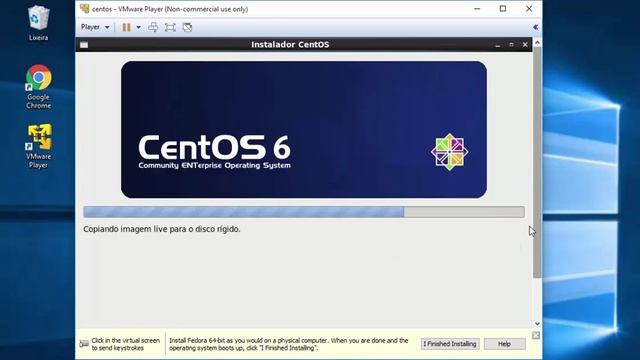
Task: Expand the power options dropdown arrow
Action: [x=139, y=27]
